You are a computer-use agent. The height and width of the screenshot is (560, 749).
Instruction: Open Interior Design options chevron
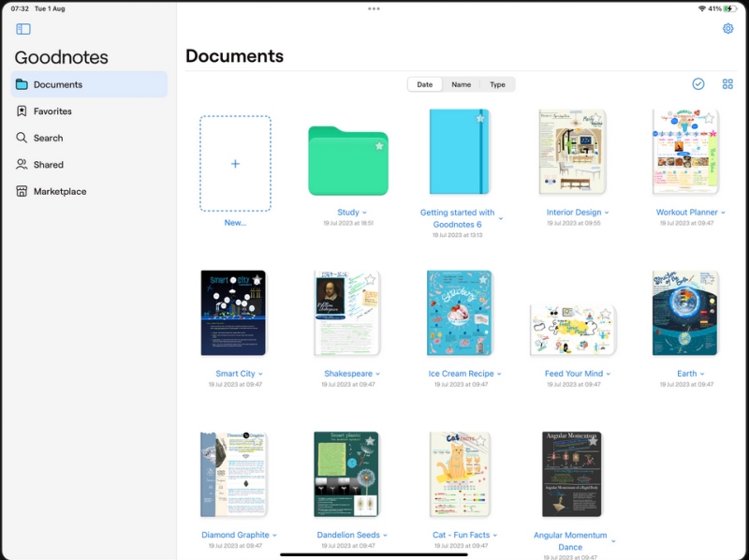(x=607, y=213)
